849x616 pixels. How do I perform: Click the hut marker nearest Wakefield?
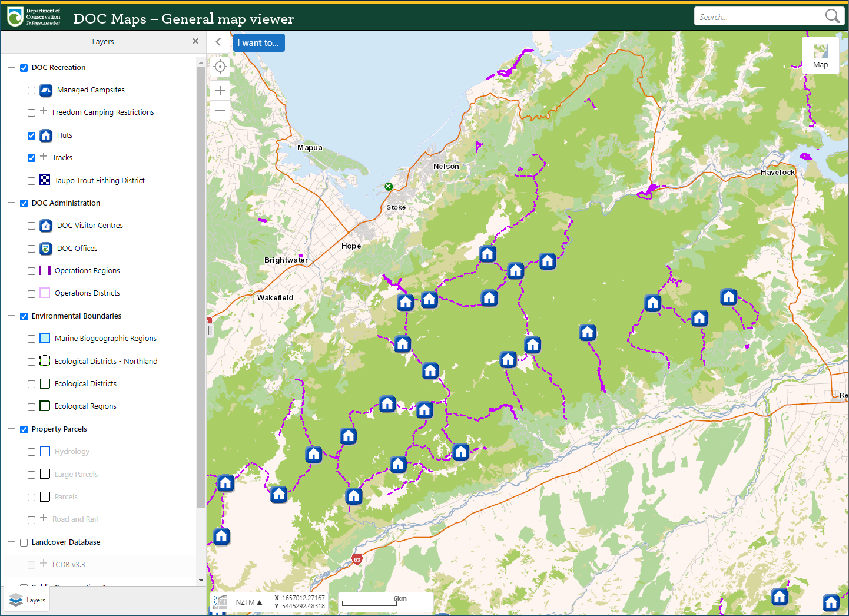coord(406,303)
